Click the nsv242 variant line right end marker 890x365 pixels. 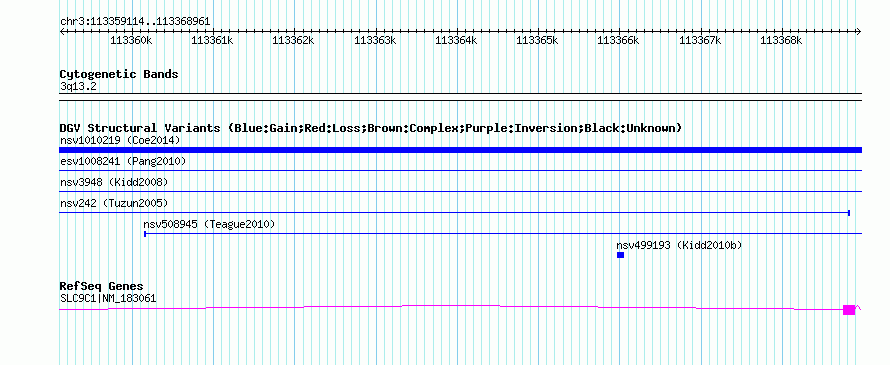click(849, 213)
